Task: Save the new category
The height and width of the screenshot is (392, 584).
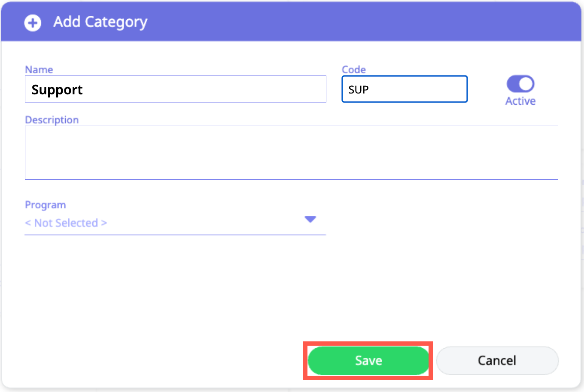Action: [x=368, y=361]
